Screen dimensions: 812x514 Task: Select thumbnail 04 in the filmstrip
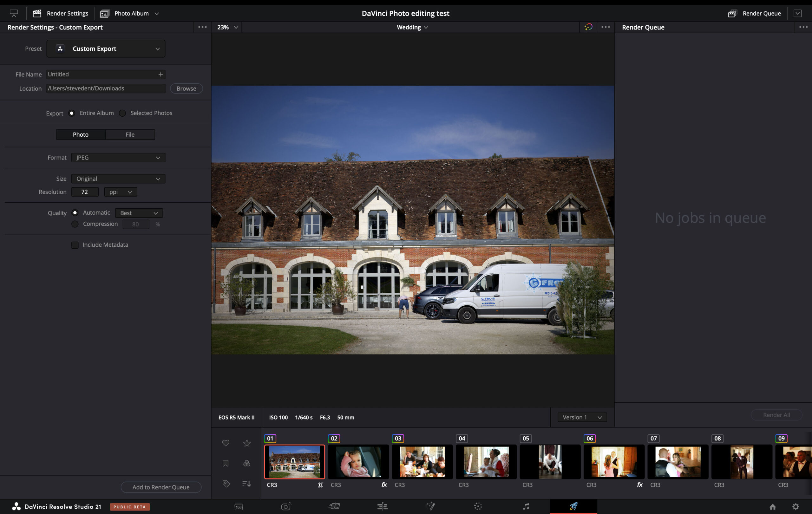point(486,462)
